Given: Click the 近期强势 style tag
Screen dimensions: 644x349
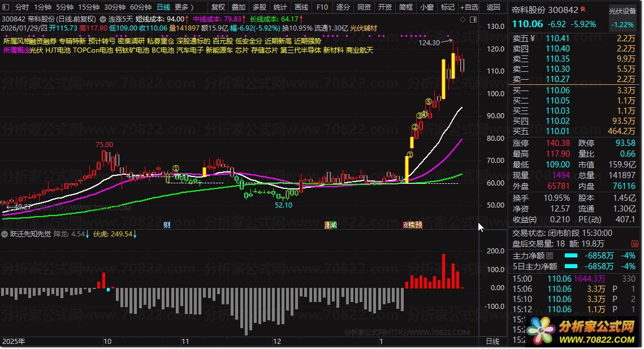Looking at the screenshot, I should [308, 41].
